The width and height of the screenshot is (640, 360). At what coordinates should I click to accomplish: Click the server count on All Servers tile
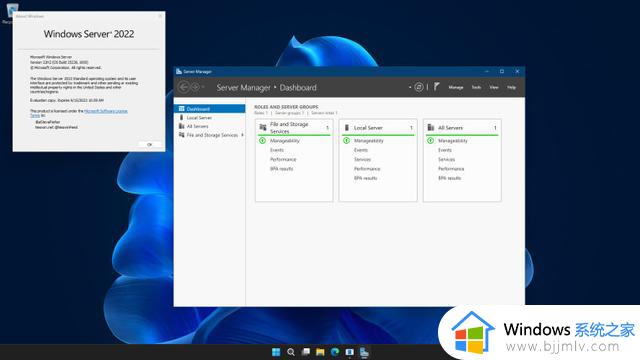tap(495, 128)
